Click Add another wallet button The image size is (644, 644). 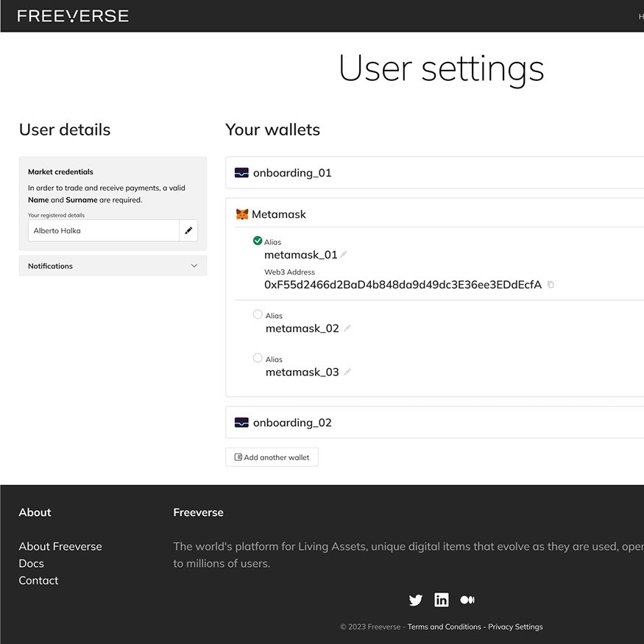[x=272, y=457]
